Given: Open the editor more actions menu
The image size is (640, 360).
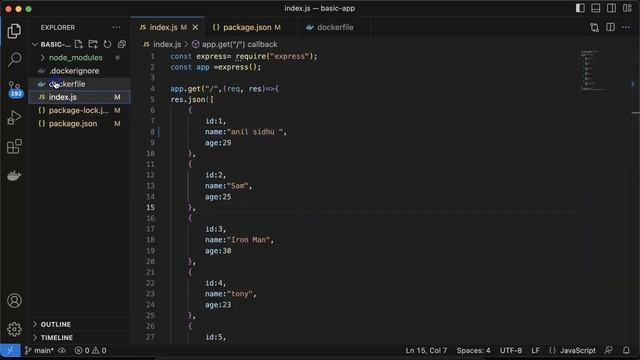Looking at the screenshot, I should coord(626,27).
